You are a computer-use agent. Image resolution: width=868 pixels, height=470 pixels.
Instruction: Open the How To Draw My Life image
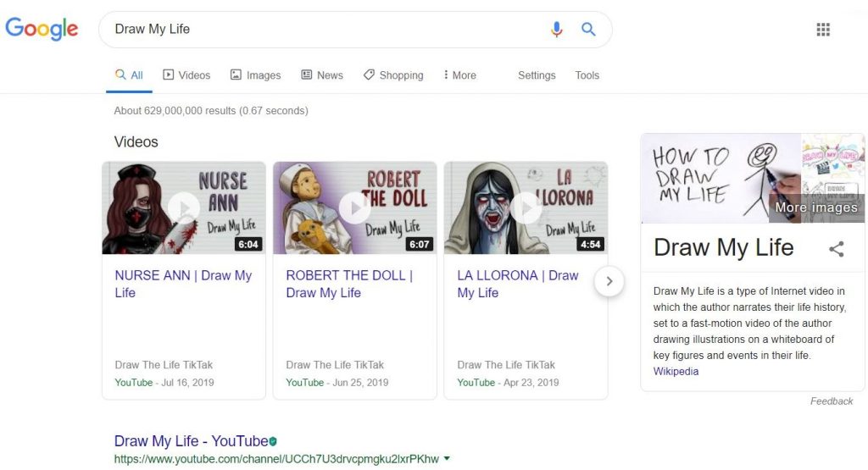(721, 178)
